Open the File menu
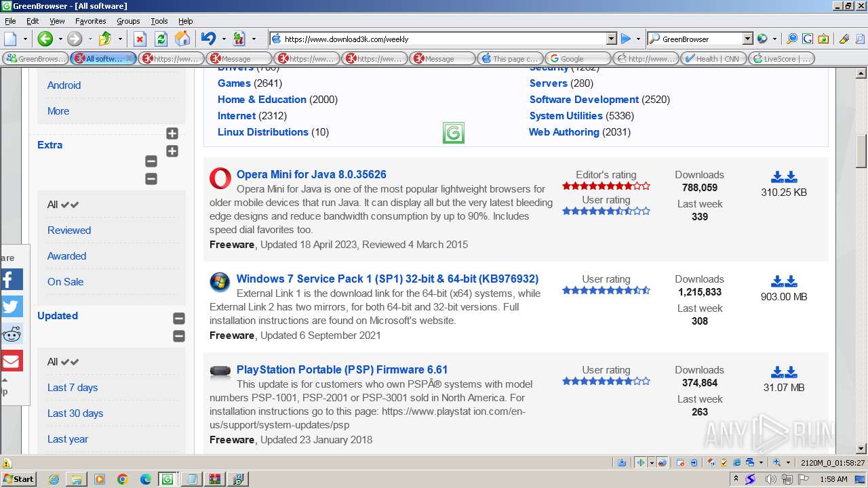Screen dimensions: 868x488 10,21
